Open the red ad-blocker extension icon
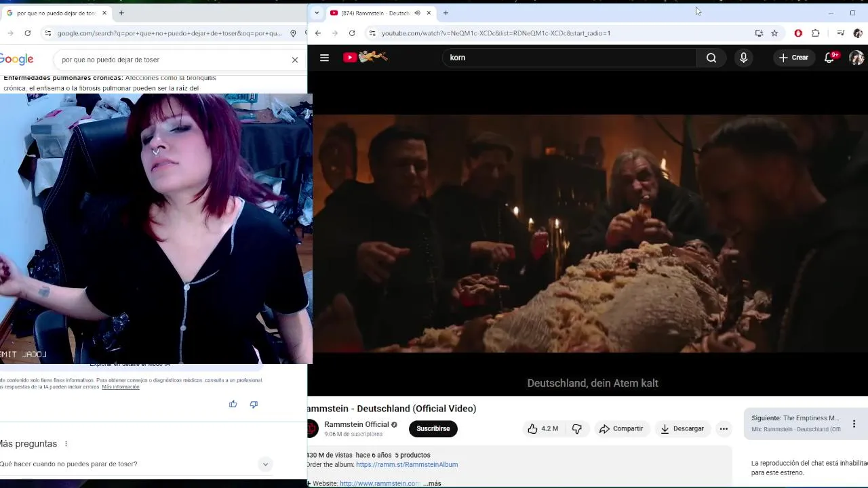The height and width of the screenshot is (488, 868). click(x=798, y=33)
